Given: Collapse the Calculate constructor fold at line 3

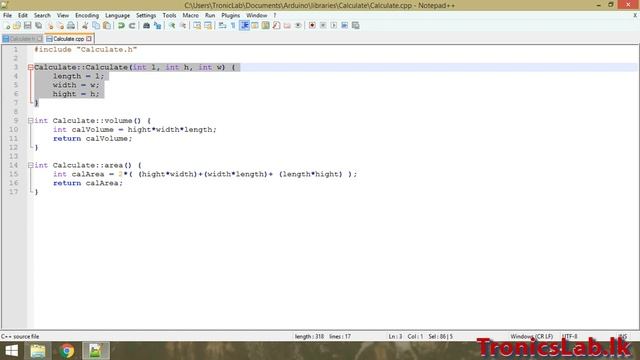Looking at the screenshot, I should pyautogui.click(x=31, y=67).
